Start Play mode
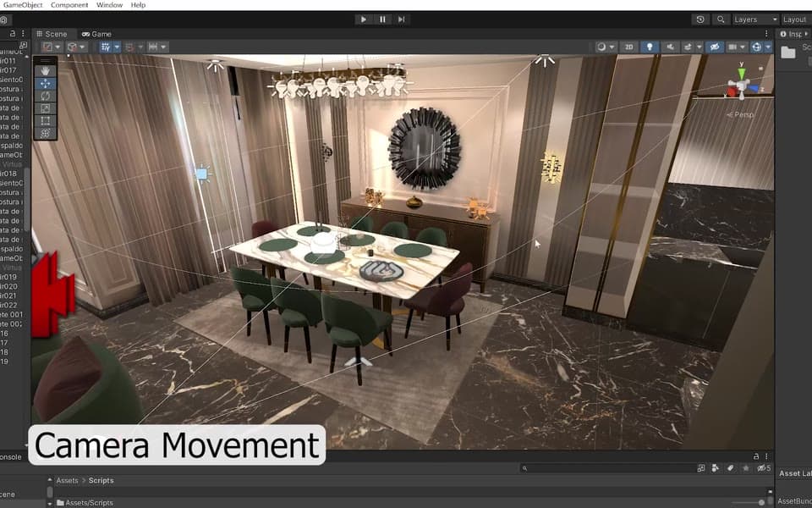The height and width of the screenshot is (508, 812). coord(363,19)
